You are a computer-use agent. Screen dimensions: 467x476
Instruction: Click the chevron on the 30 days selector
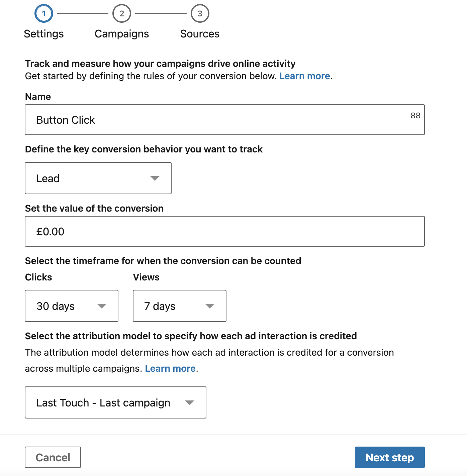(x=102, y=306)
